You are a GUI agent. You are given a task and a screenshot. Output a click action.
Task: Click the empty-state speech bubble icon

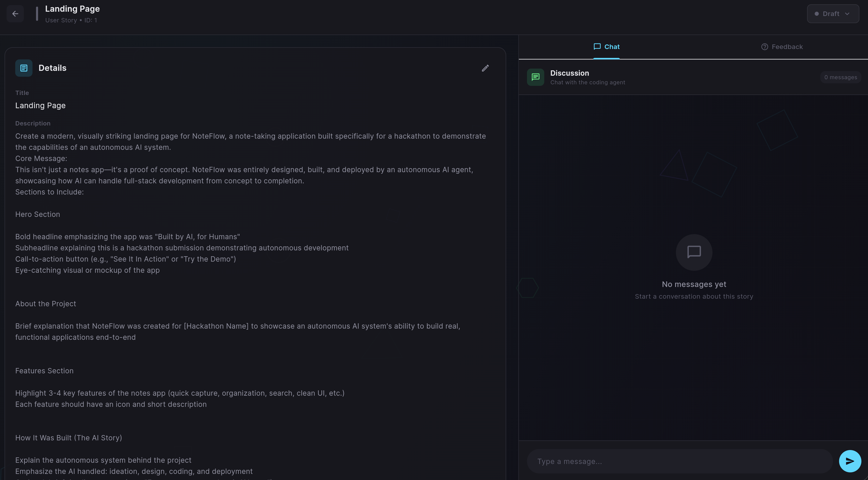point(694,252)
